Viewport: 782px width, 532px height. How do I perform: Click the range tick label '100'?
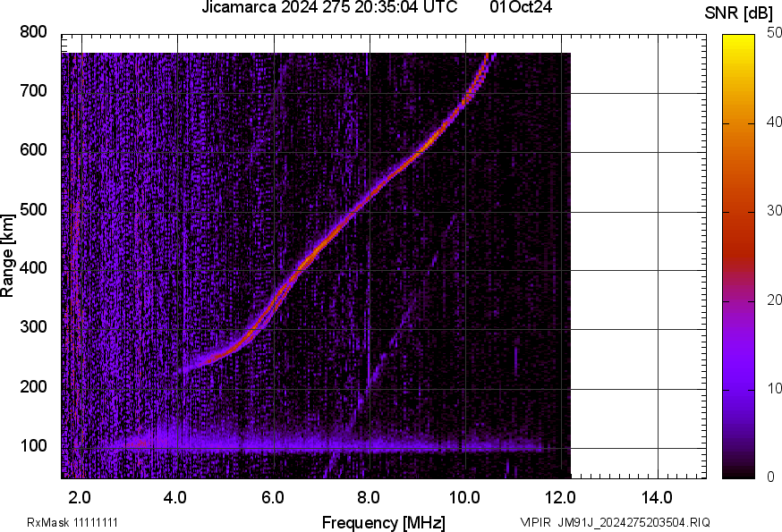tap(33, 445)
